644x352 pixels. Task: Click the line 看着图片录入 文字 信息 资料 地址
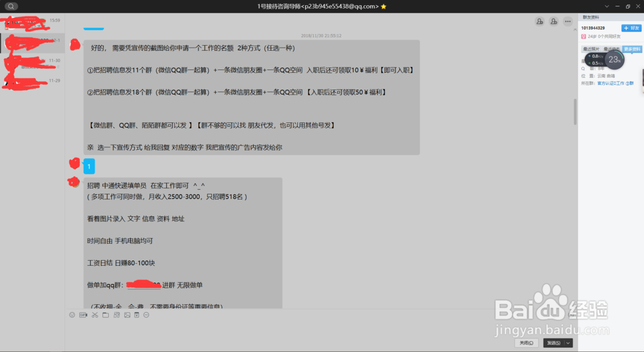[135, 219]
